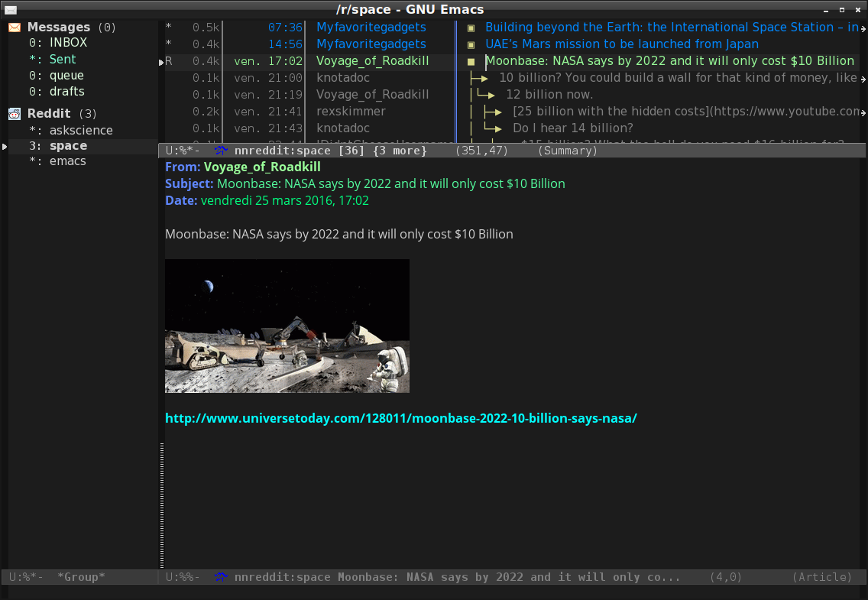Click the Subject header line
The image size is (868, 600).
(x=364, y=183)
